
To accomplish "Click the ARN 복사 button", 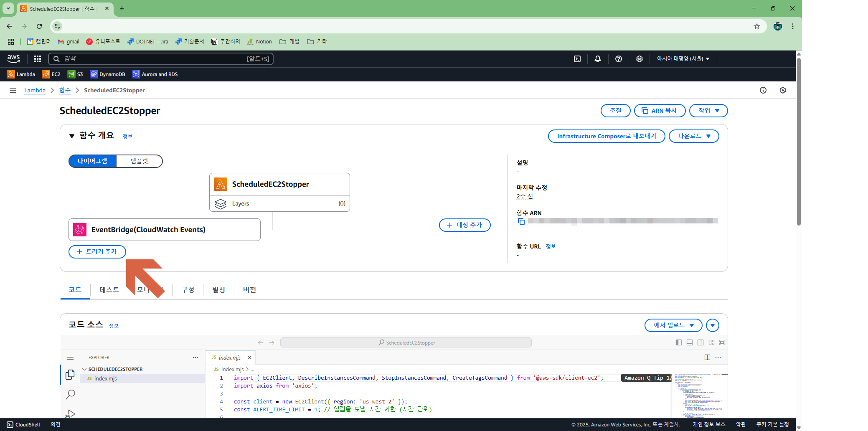I will [x=660, y=111].
